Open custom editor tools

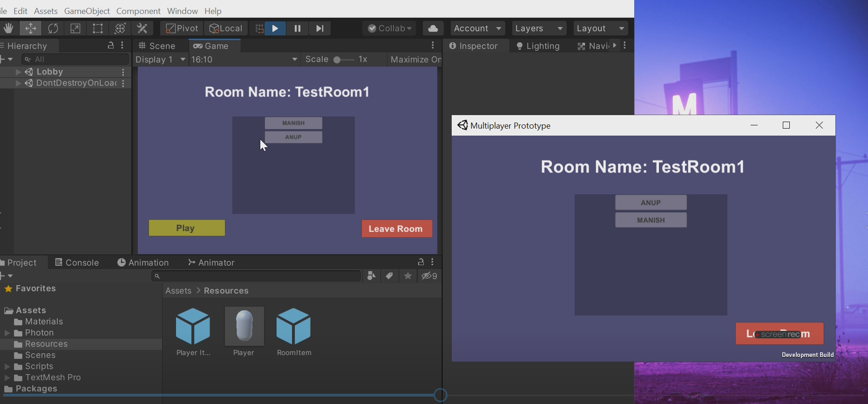click(x=142, y=28)
